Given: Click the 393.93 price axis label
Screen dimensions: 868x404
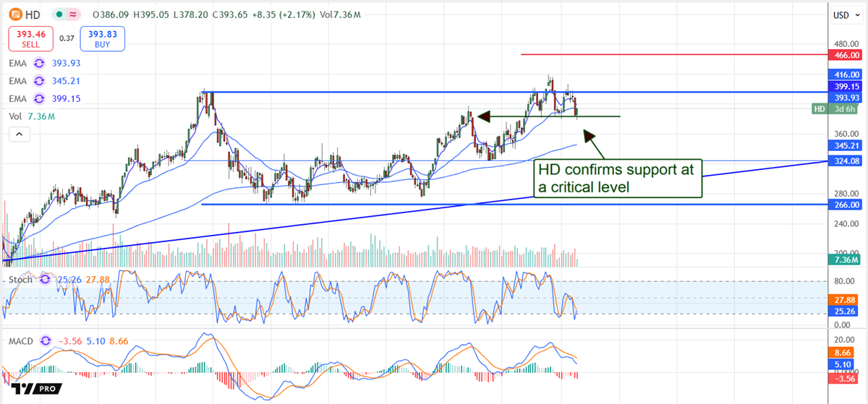Looking at the screenshot, I should 845,98.
